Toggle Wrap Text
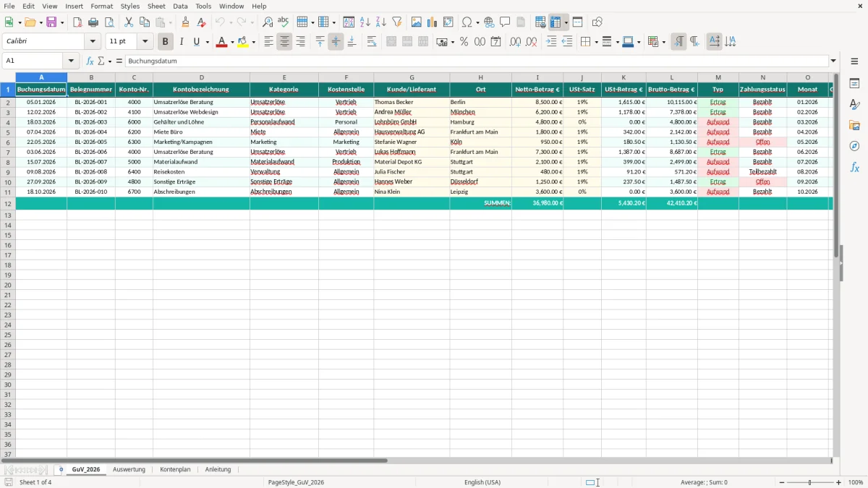 point(372,42)
